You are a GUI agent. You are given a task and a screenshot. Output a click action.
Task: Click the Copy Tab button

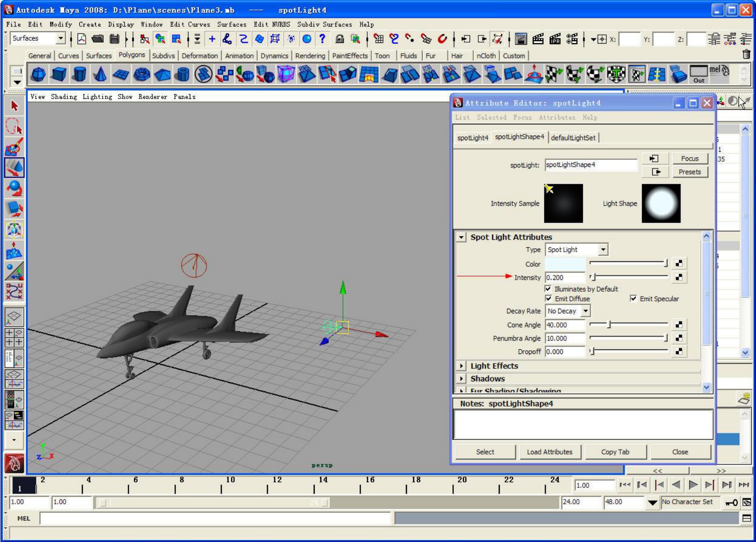click(x=615, y=452)
